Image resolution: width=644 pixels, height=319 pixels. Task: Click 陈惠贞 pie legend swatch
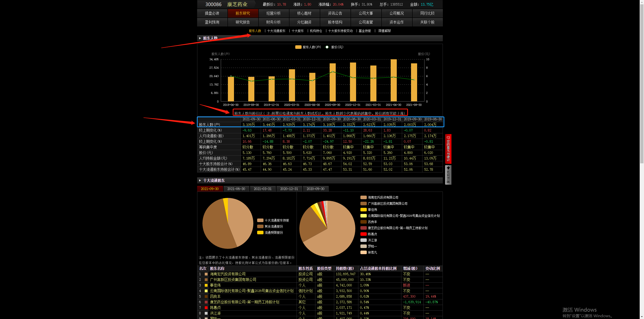pos(363,234)
